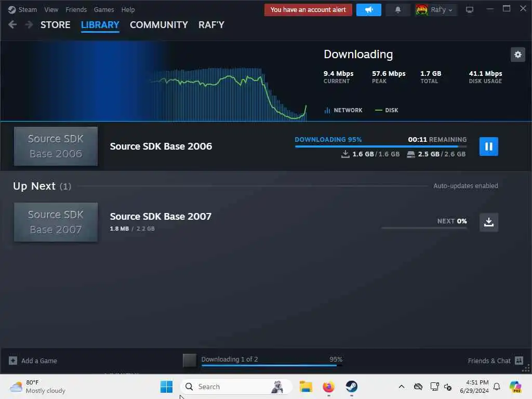This screenshot has height=399, width=532.
Task: Click the Auto-updates enabled label
Action: click(x=465, y=186)
